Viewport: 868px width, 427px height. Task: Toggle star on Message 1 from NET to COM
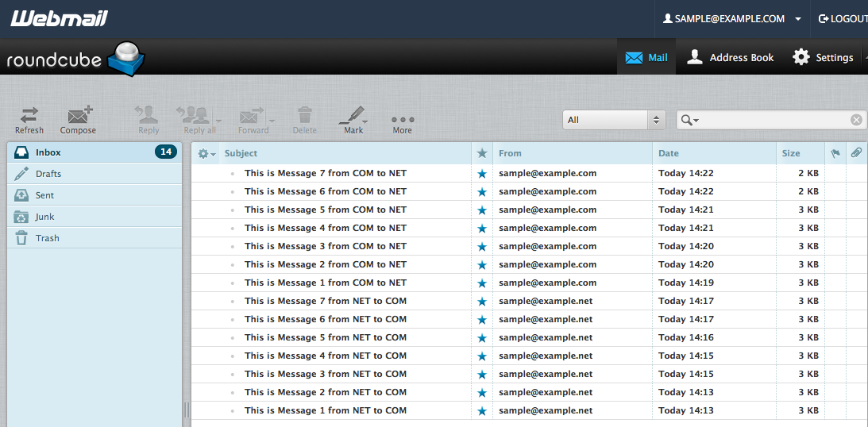click(x=482, y=411)
